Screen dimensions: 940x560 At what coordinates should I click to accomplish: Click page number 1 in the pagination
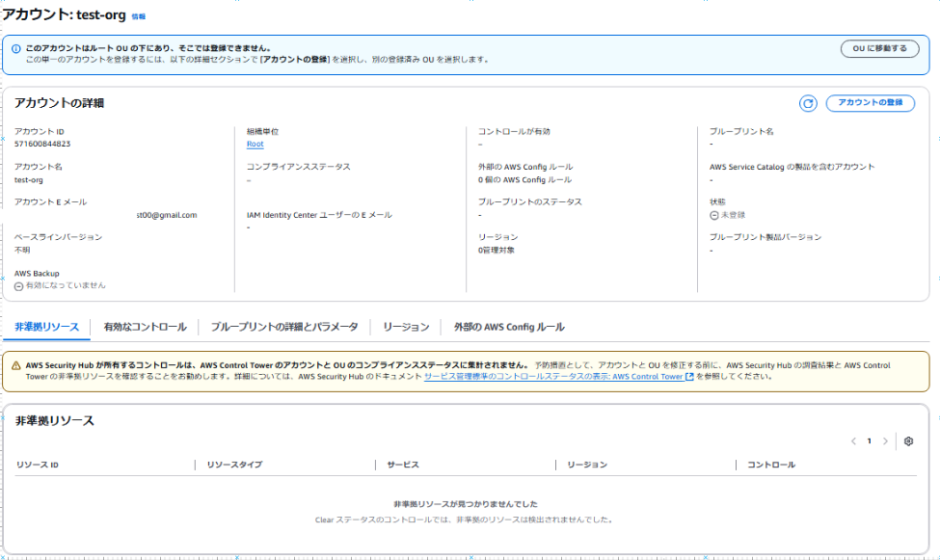click(869, 440)
